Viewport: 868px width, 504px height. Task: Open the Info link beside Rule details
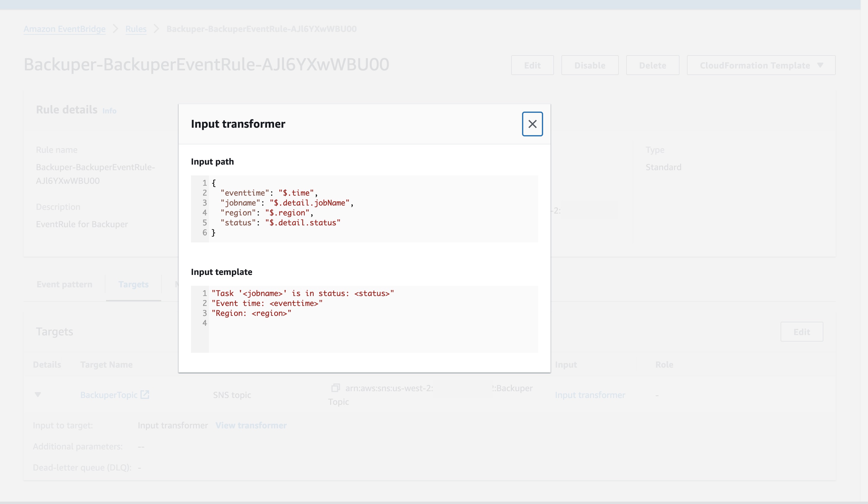[x=109, y=111]
